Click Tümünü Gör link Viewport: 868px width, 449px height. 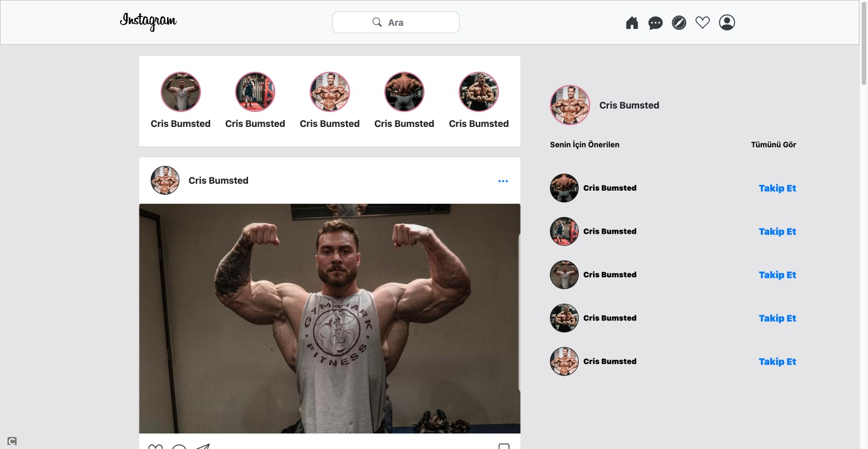coord(773,145)
